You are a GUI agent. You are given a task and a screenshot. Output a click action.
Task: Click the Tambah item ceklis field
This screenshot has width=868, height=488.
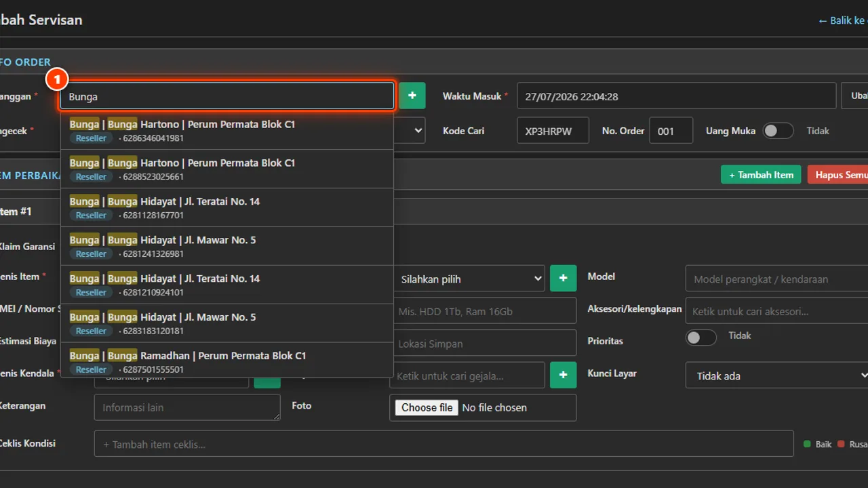pos(443,444)
